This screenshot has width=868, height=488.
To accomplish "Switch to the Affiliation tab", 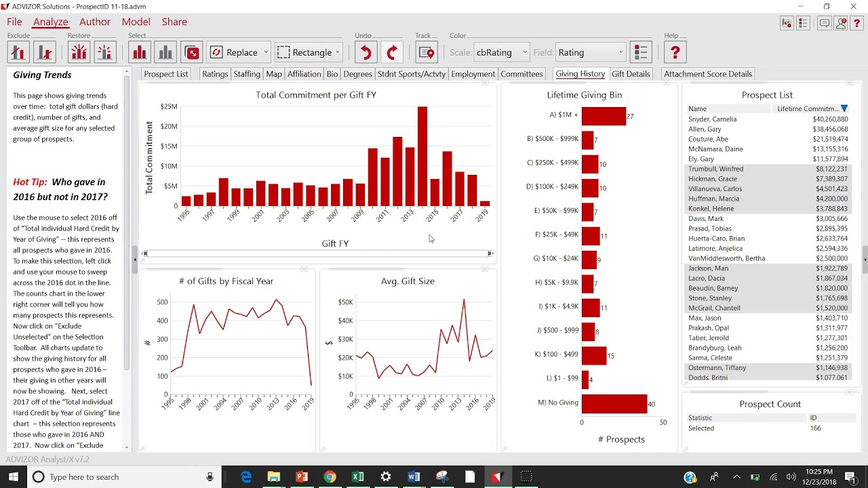I will tap(304, 74).
